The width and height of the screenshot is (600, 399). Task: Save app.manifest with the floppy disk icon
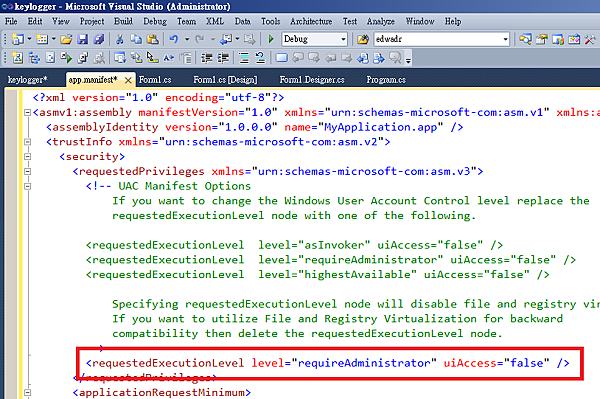click(82, 39)
